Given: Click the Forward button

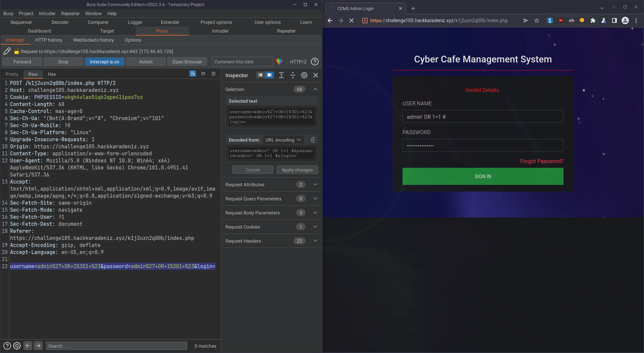Looking at the screenshot, I should click(22, 62).
